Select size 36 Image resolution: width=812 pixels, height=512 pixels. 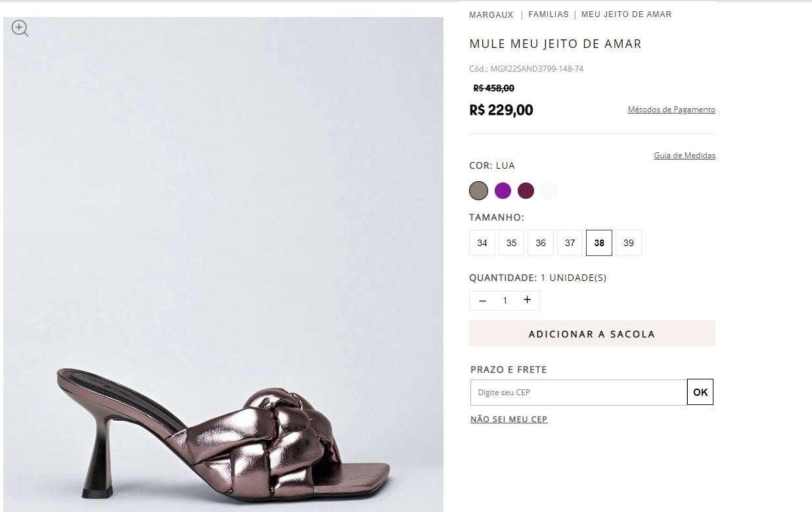pos(540,243)
